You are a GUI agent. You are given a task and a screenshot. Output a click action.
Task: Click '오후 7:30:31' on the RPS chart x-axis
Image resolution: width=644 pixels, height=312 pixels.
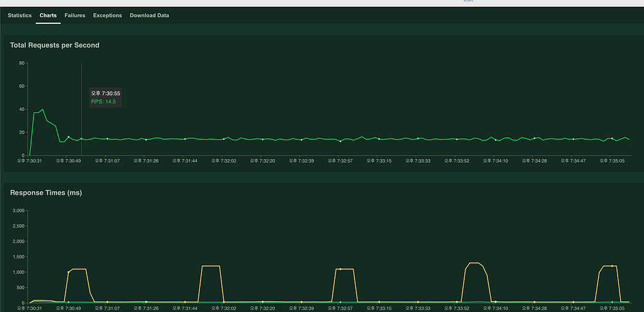click(x=29, y=161)
